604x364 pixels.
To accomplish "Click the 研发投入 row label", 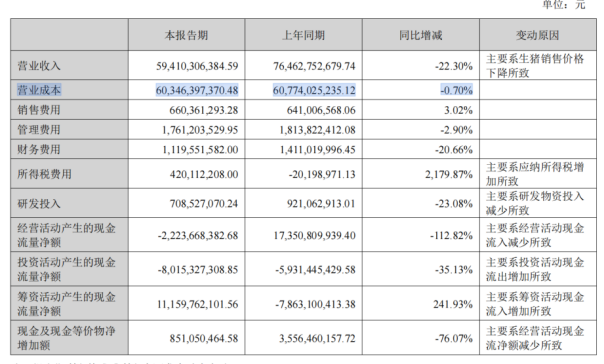I will (x=39, y=203).
